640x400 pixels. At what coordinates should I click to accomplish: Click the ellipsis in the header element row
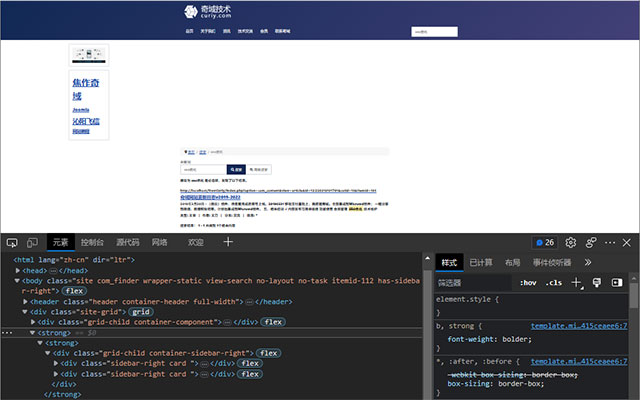click(x=249, y=302)
